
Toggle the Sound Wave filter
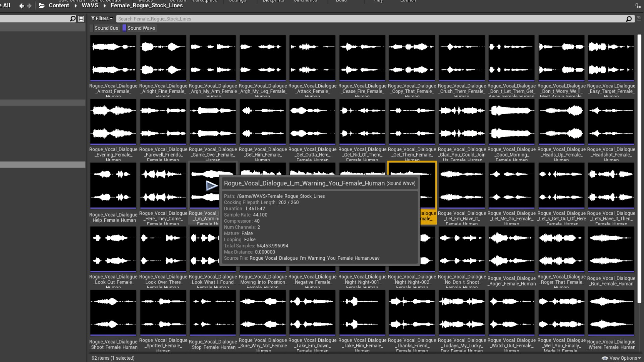[141, 28]
